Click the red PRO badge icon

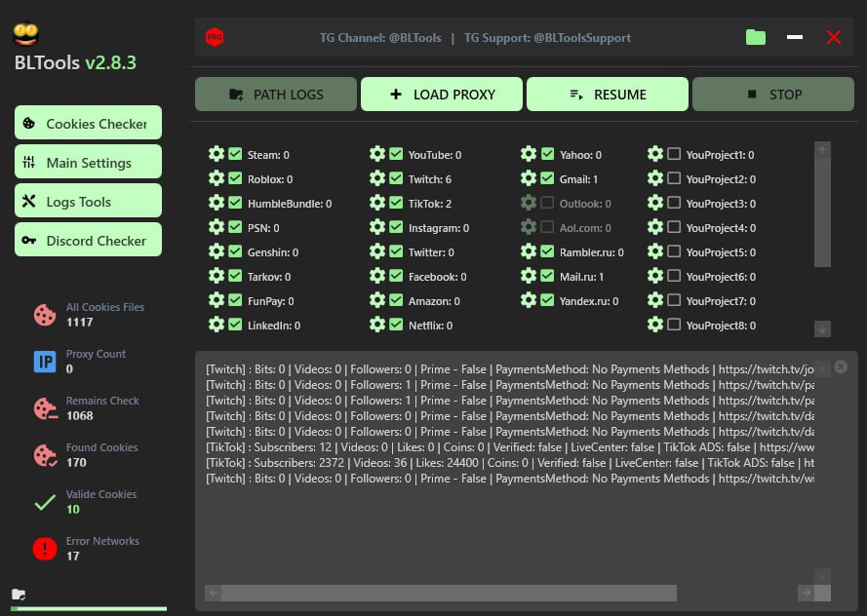(x=215, y=37)
